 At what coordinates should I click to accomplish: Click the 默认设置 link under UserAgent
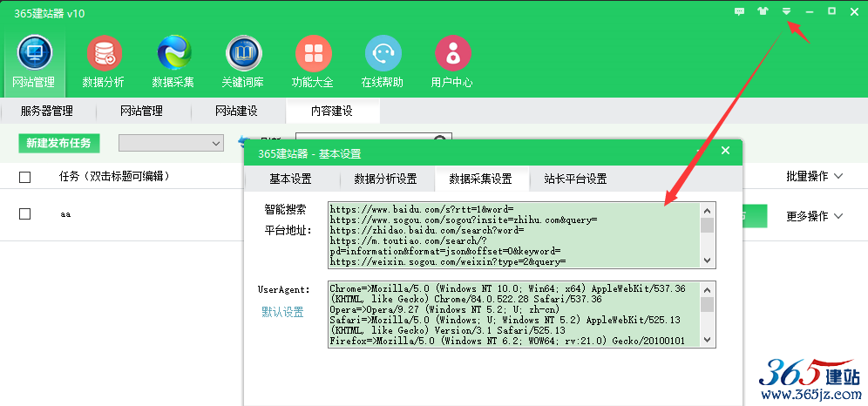(x=283, y=312)
